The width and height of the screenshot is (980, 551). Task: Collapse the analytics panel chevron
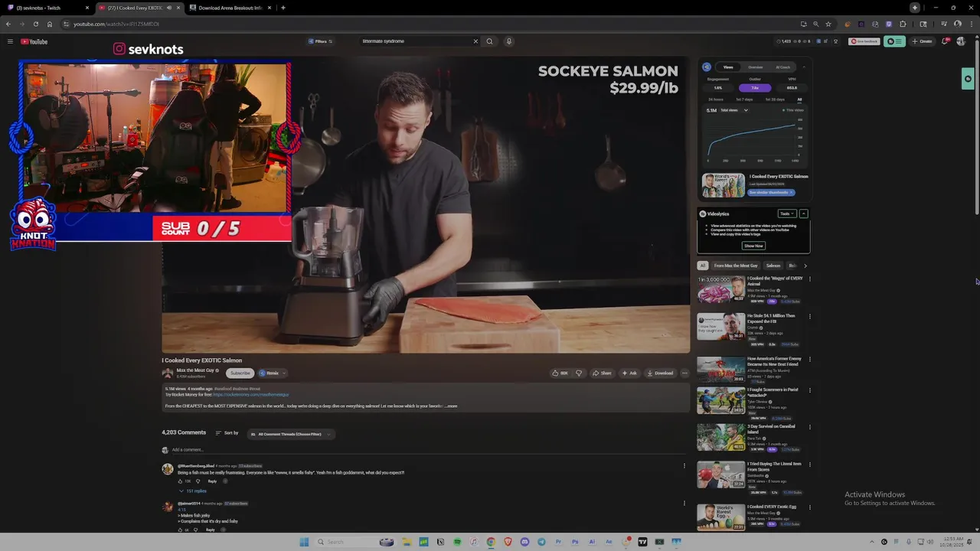pyautogui.click(x=804, y=67)
